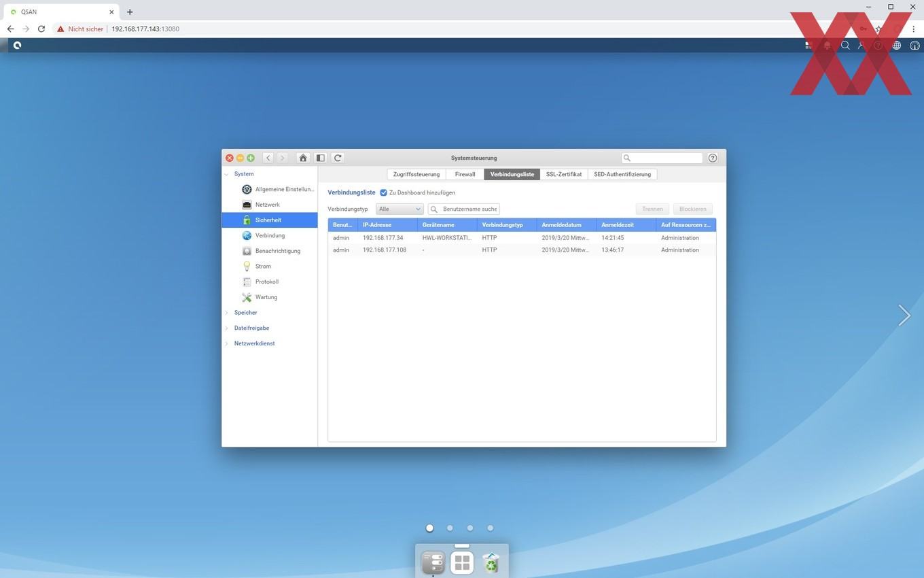Viewport: 924px width, 578px height.
Task: Refresh the Systemsteuerung window
Action: point(338,158)
